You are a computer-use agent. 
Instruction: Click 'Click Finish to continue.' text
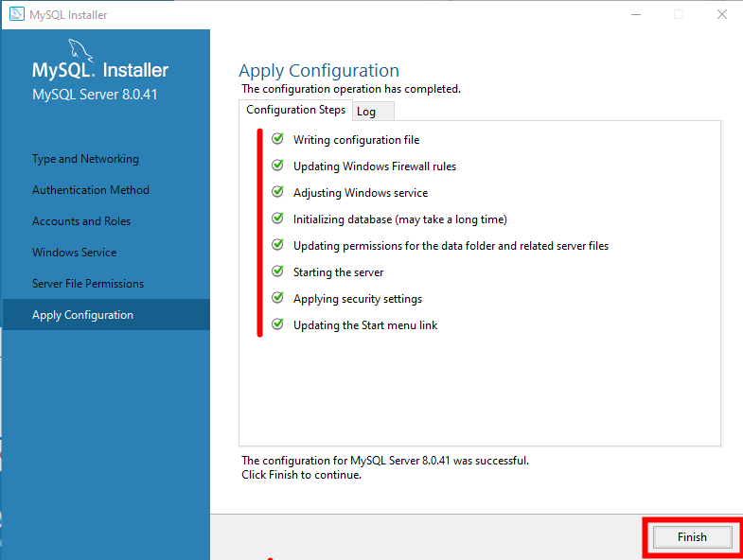click(301, 475)
